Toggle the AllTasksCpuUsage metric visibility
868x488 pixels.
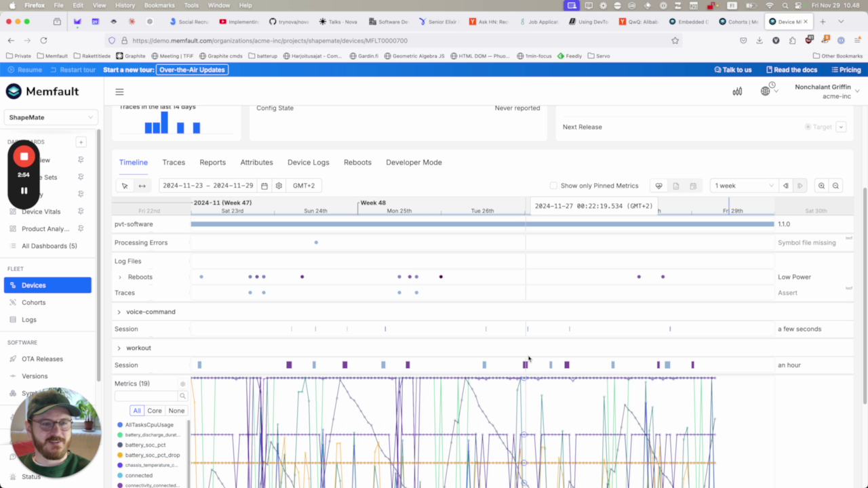(149, 425)
